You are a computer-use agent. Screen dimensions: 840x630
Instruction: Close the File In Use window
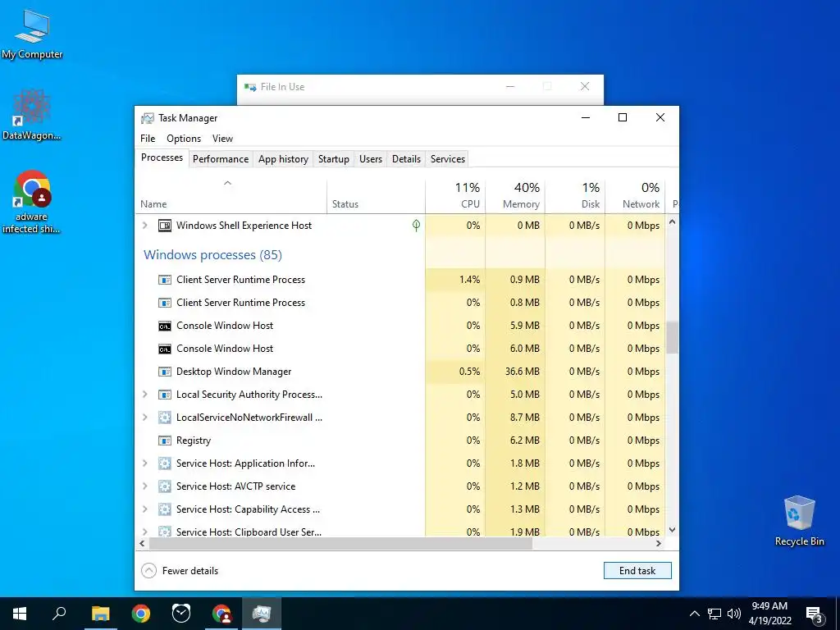(x=585, y=86)
